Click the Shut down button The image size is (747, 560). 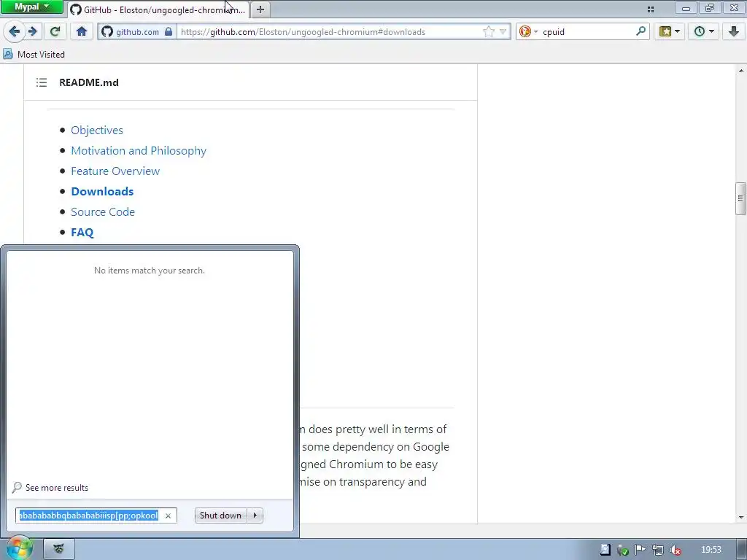[220, 516]
